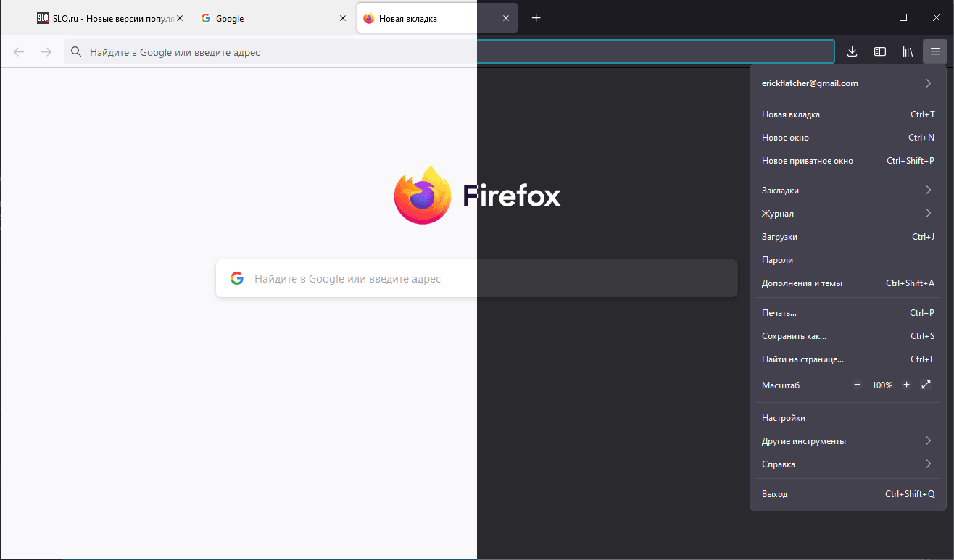Open a new tab with the plus icon
954x560 pixels.
(x=536, y=17)
